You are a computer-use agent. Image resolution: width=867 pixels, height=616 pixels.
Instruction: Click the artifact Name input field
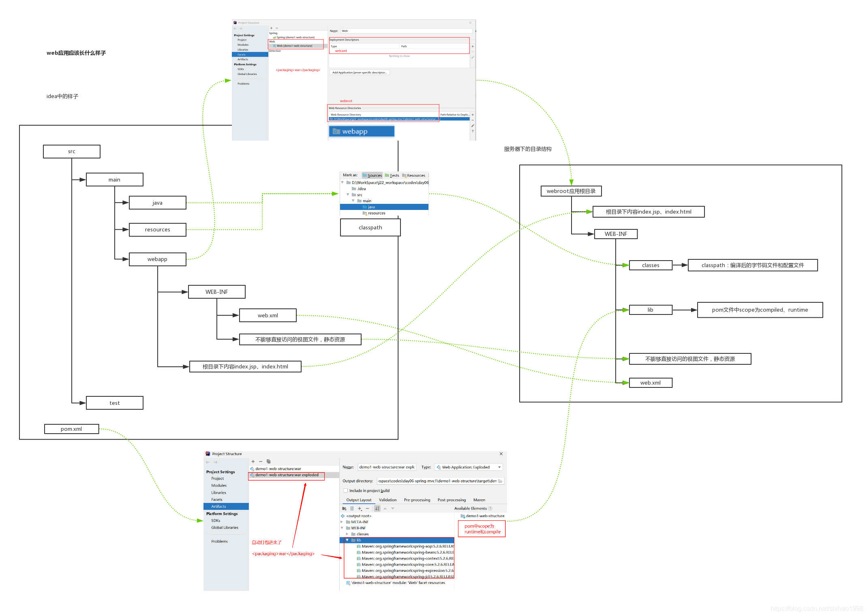click(386, 467)
